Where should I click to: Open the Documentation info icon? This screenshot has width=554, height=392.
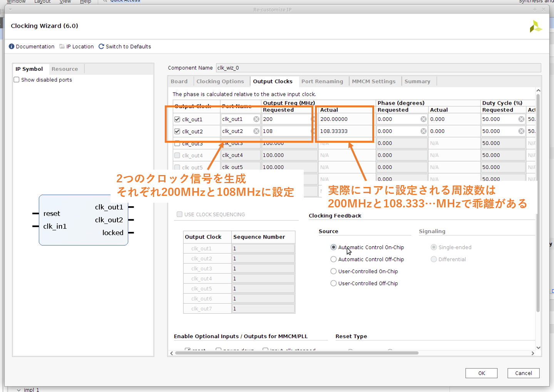click(12, 47)
